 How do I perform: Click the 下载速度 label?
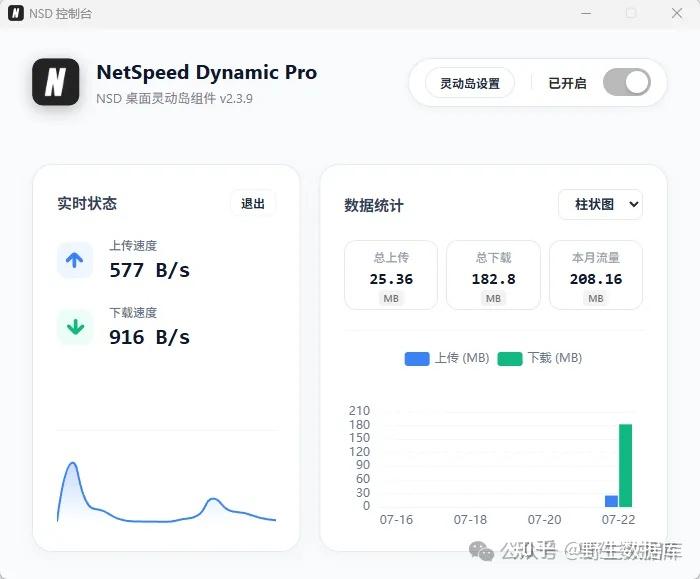click(x=133, y=312)
